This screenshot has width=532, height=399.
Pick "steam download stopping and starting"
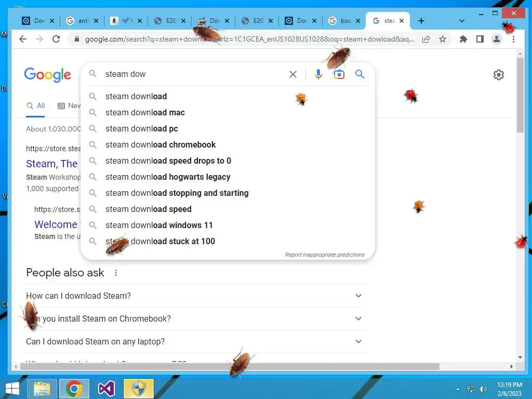tap(228, 193)
